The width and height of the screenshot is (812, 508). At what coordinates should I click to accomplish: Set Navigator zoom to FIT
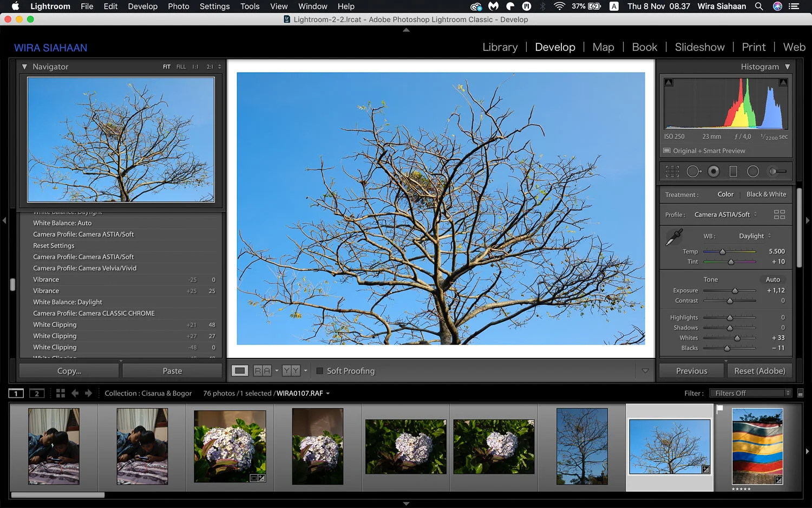(167, 67)
